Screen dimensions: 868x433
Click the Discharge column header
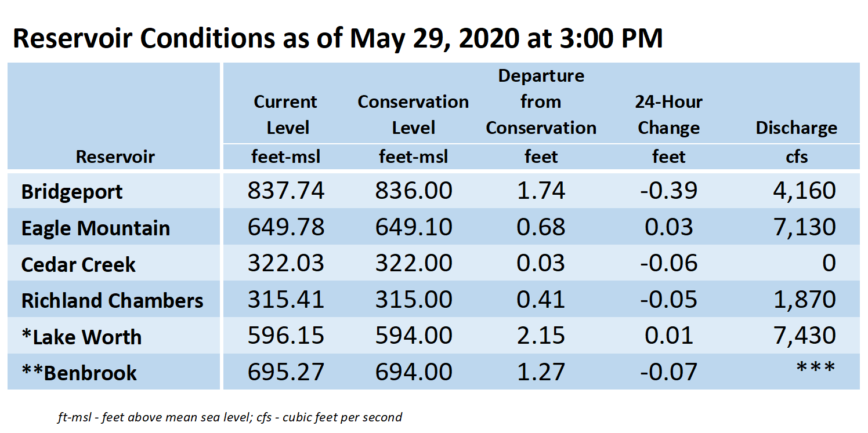point(796,128)
